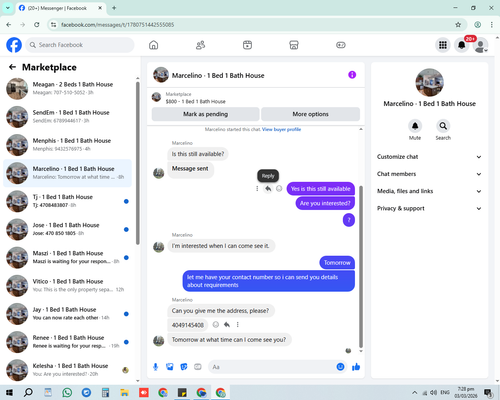This screenshot has height=400, width=500.
Task: Open Windows taskbar search
Action: (28, 392)
